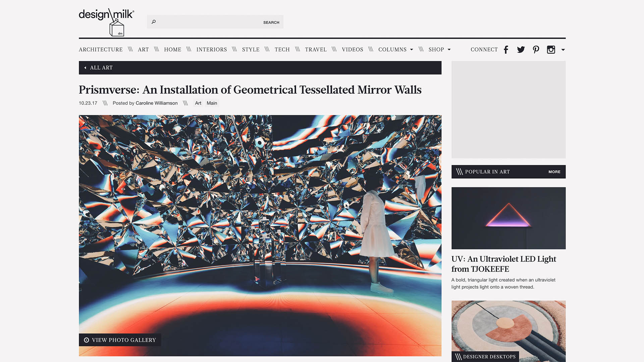
Task: Open UV: An Ultraviolet LED Light article
Action: [x=504, y=264]
